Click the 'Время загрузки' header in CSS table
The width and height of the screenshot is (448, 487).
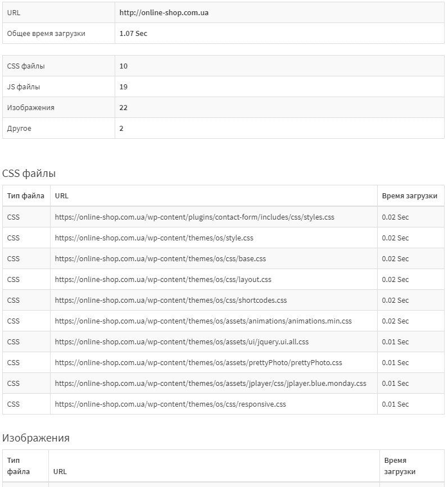409,195
